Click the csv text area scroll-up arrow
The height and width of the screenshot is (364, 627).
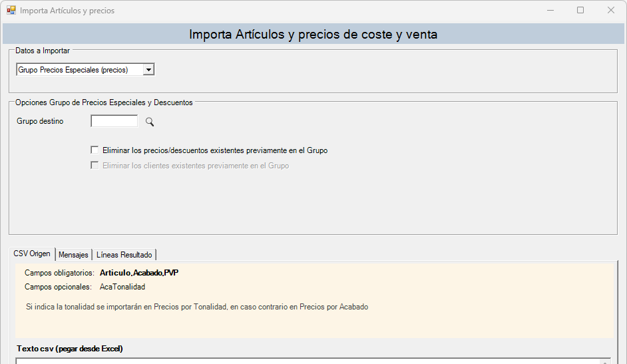(x=606, y=362)
